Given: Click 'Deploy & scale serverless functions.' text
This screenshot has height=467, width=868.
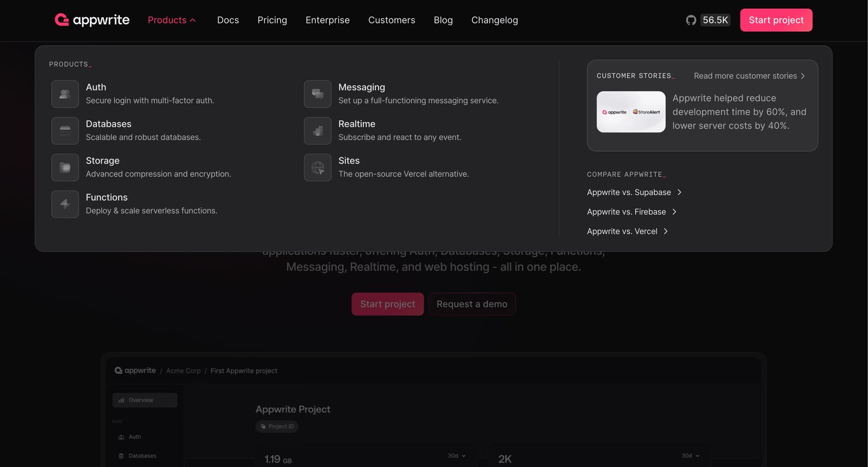Looking at the screenshot, I should coord(152,211).
